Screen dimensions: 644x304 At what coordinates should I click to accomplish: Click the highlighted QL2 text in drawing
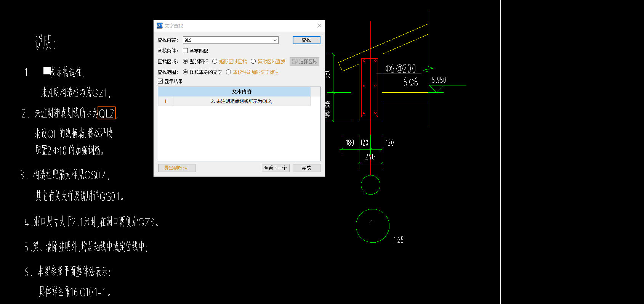click(x=107, y=113)
